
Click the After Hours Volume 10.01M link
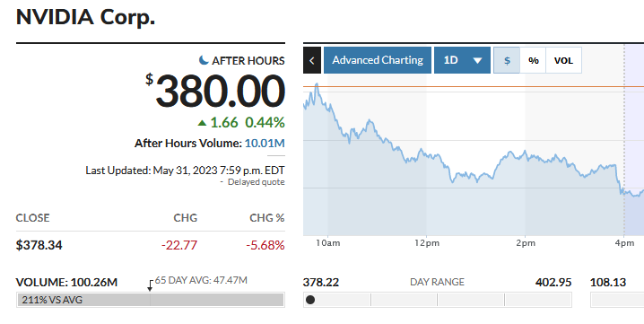coord(265,143)
